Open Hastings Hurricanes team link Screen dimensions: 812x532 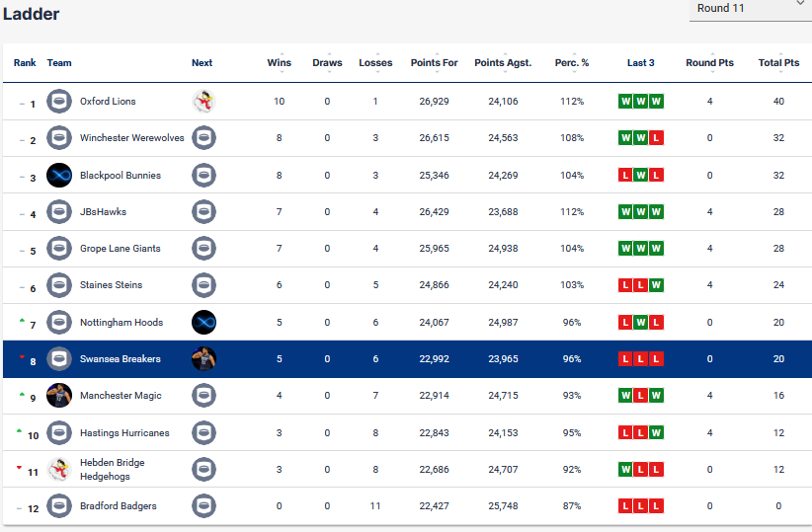[x=124, y=433]
